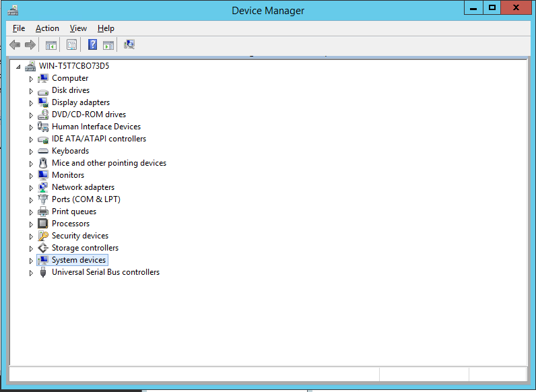The image size is (536, 392).
Task: Close the Device Manager window
Action: coord(516,7)
